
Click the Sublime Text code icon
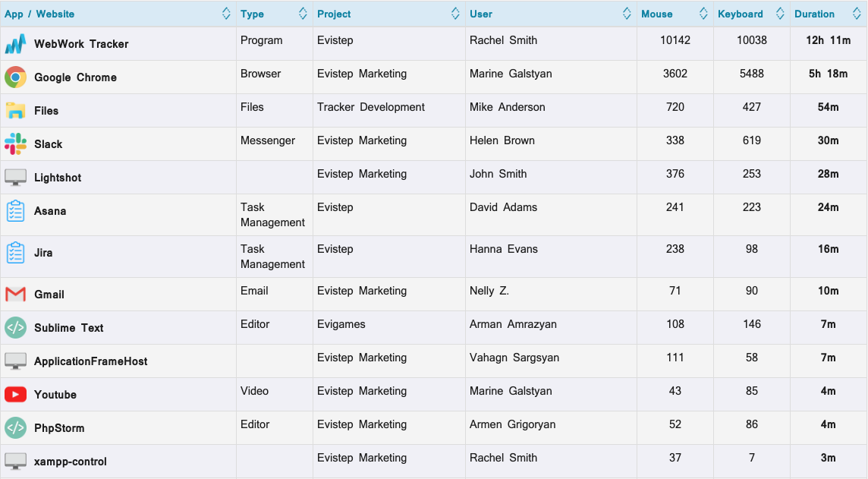[15, 328]
